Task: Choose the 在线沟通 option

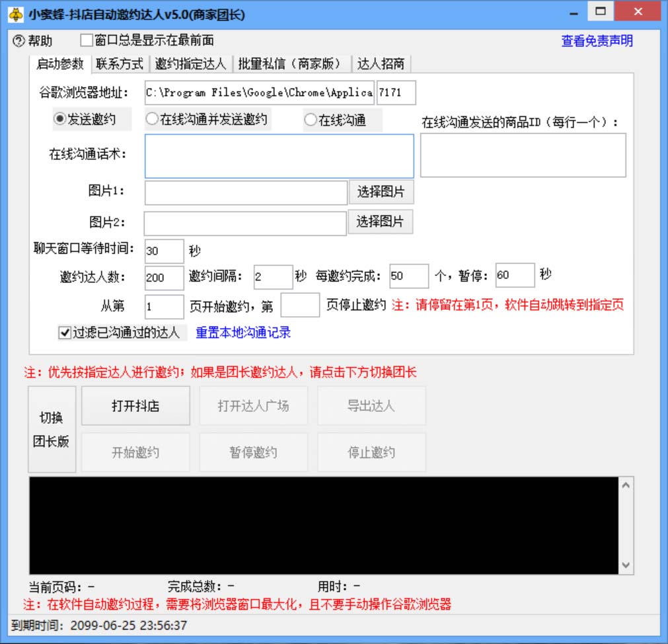Action: click(x=310, y=119)
